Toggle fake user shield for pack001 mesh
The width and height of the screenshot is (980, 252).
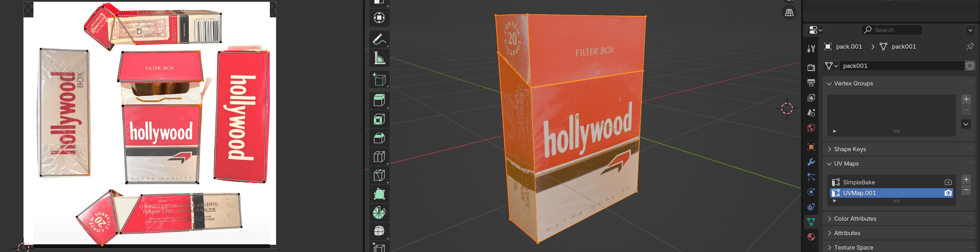pos(969,66)
